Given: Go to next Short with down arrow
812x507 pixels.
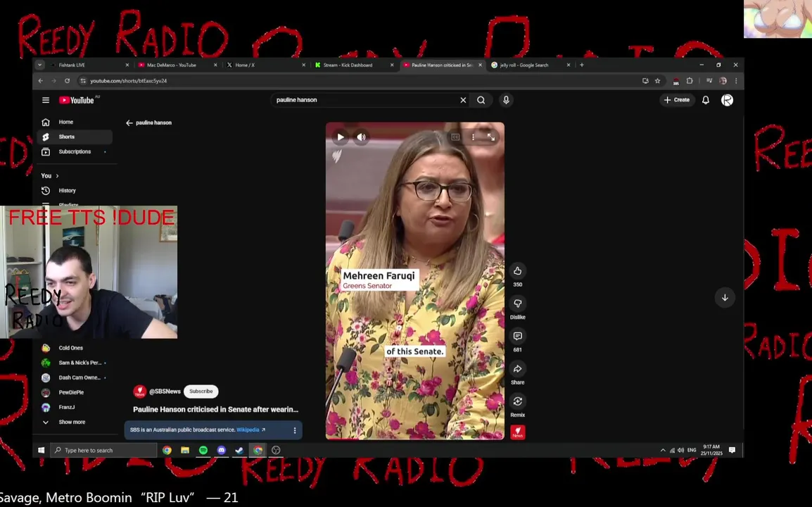Looking at the screenshot, I should coord(725,298).
